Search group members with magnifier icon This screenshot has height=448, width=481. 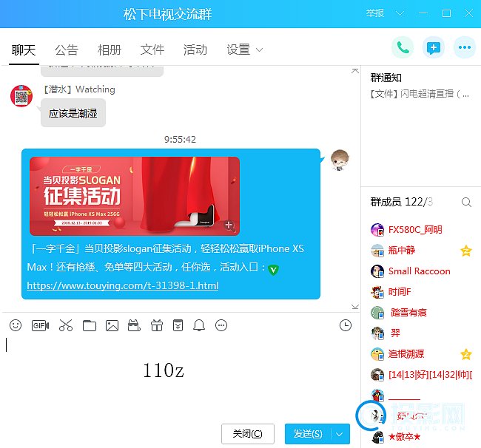[466, 202]
